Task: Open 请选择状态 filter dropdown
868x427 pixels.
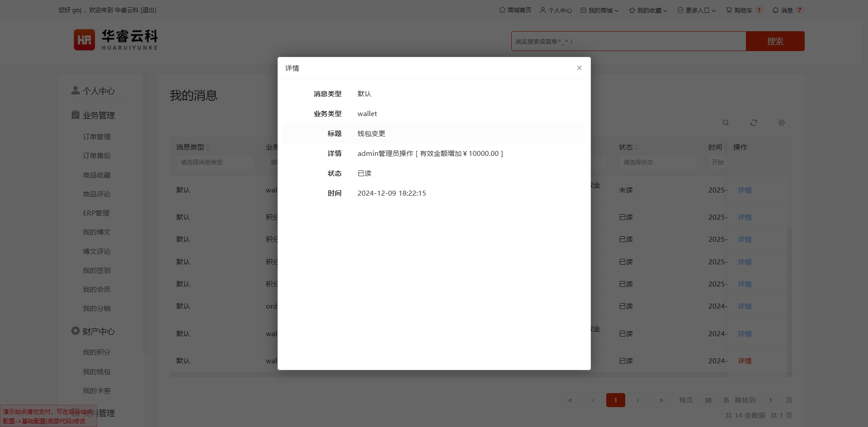Action: click(657, 162)
